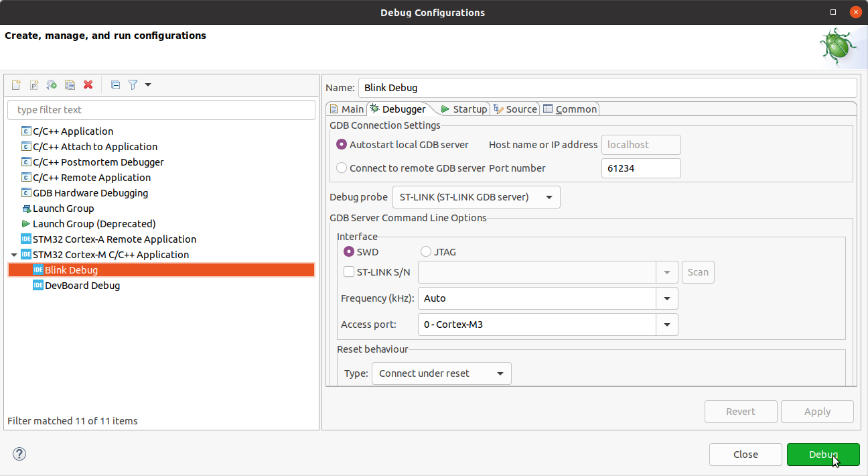The width and height of the screenshot is (868, 476).
Task: Click the Access port 0 - Cortex-M3 field
Action: (x=537, y=324)
